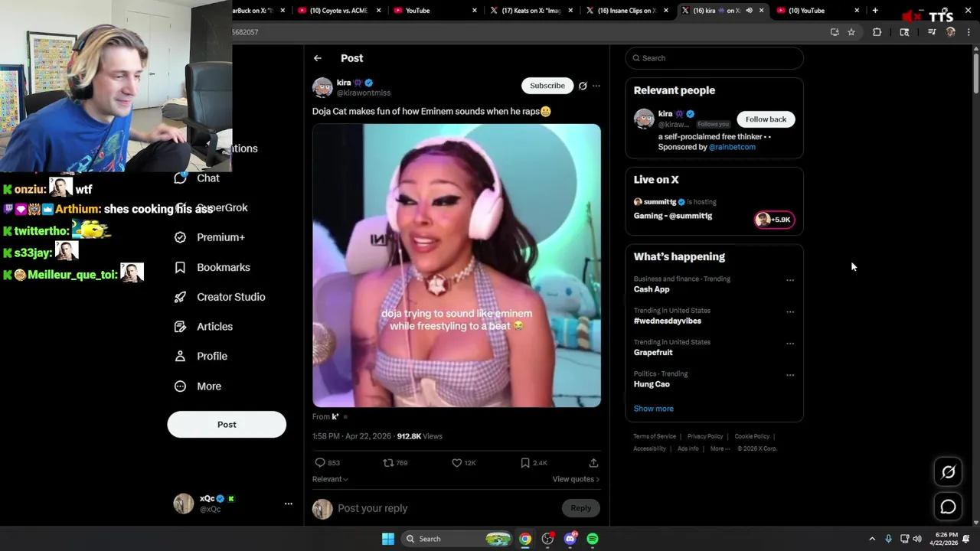The width and height of the screenshot is (980, 551).
Task: Open kira's avatar on the post
Action: coord(322,87)
